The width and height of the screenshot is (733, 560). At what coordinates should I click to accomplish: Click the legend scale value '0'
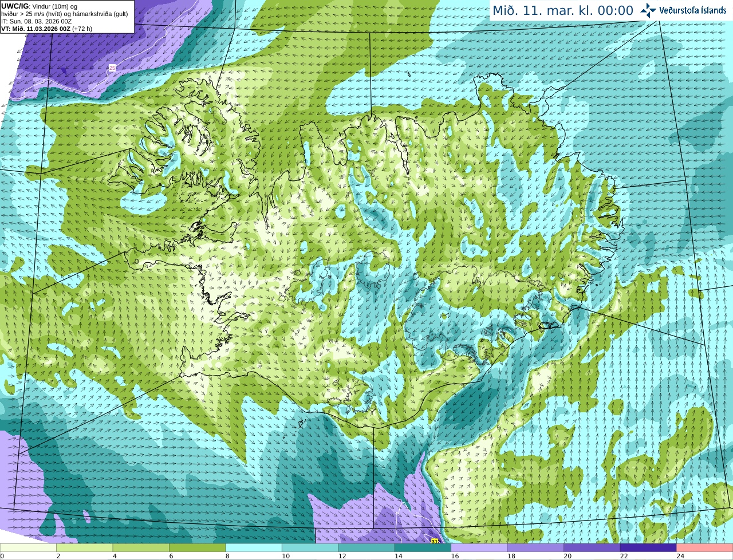(2, 556)
